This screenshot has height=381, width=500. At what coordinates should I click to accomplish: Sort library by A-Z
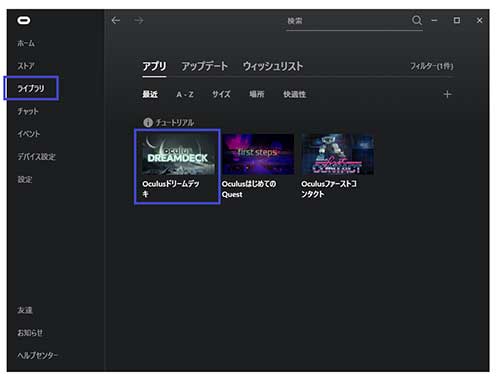click(185, 94)
